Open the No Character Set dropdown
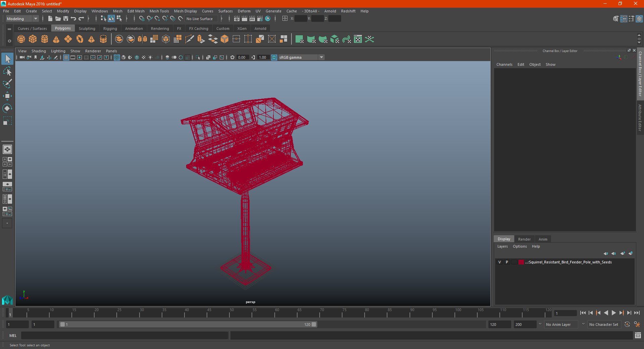This screenshot has height=349, width=644. [604, 325]
